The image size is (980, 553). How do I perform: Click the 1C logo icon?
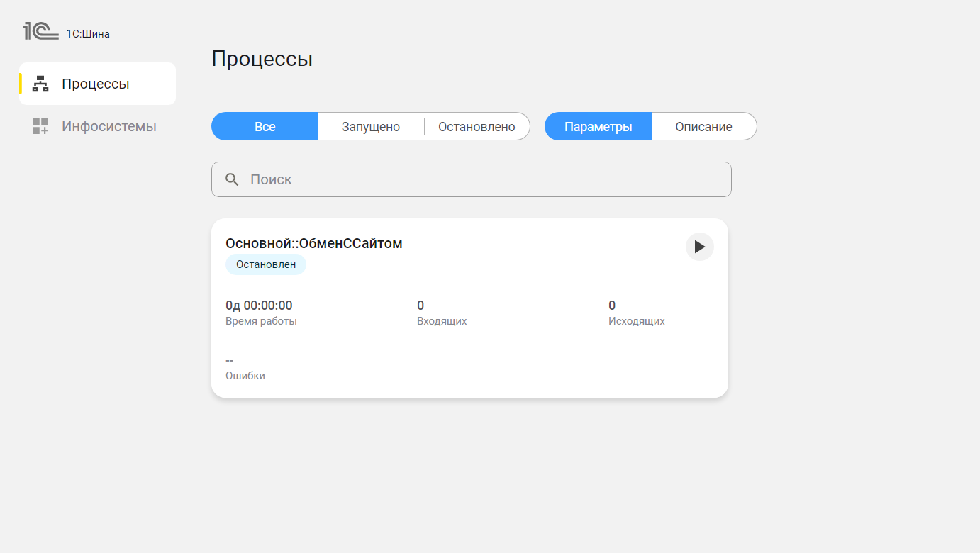point(40,31)
